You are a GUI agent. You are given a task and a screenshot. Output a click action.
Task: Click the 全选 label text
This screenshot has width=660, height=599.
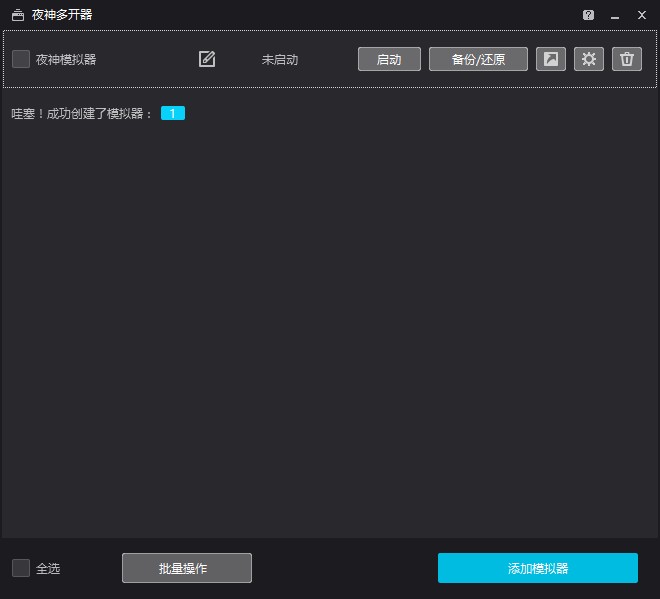(48, 568)
